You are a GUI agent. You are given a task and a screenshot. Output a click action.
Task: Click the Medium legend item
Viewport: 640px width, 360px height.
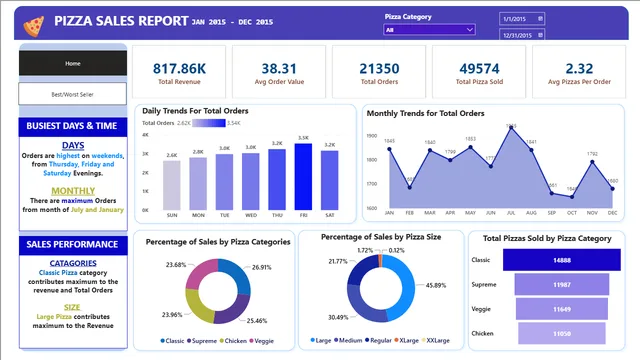[348, 340]
